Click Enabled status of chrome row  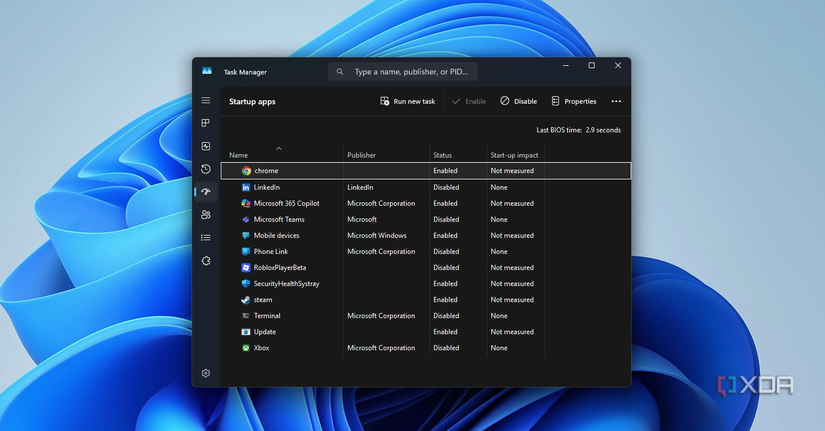(x=445, y=171)
